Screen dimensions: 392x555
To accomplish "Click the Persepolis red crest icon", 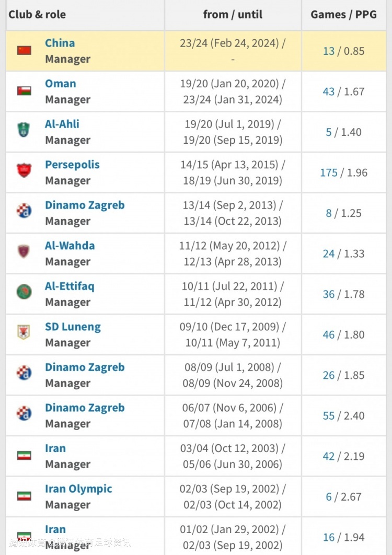I will point(24,170).
